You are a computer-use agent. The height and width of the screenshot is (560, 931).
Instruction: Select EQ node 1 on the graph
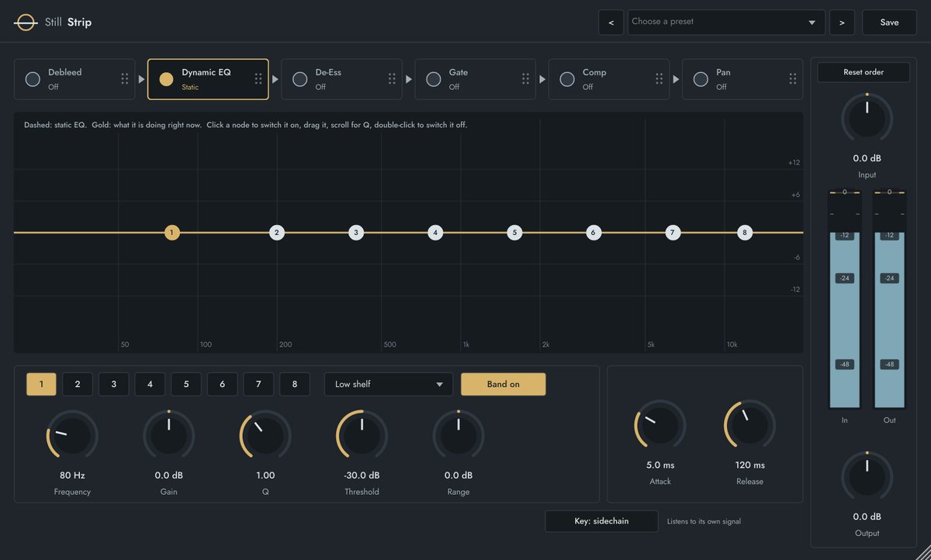coord(172,232)
